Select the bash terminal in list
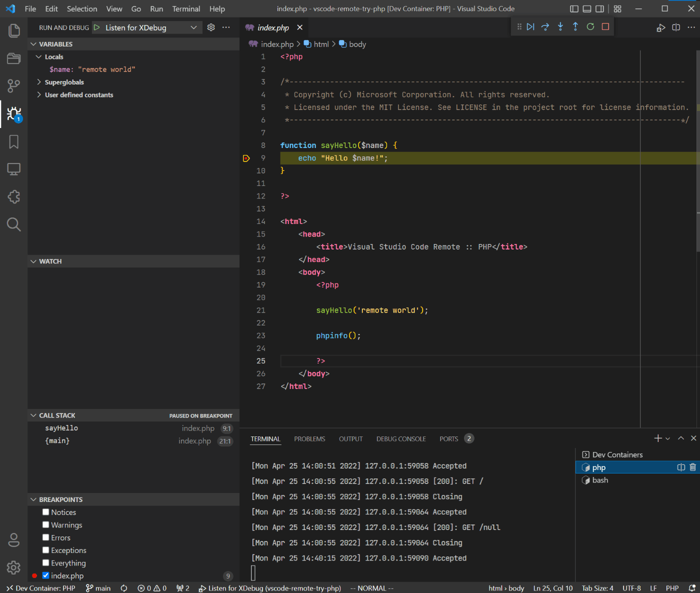 637,480
